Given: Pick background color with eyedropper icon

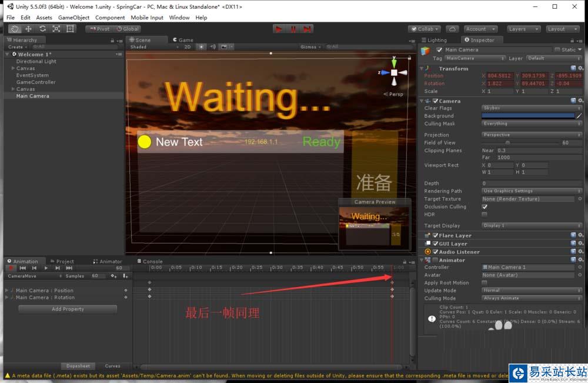Looking at the screenshot, I should tap(579, 116).
